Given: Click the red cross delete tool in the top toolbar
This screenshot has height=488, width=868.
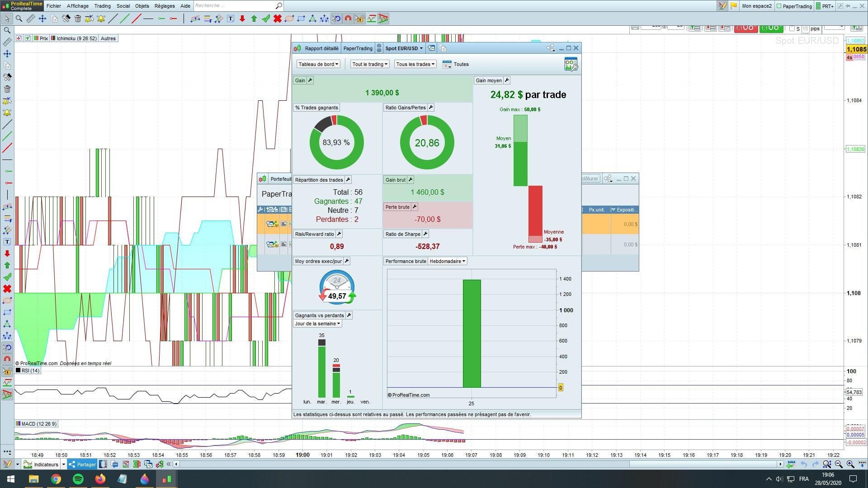Looking at the screenshot, I should 277,19.
